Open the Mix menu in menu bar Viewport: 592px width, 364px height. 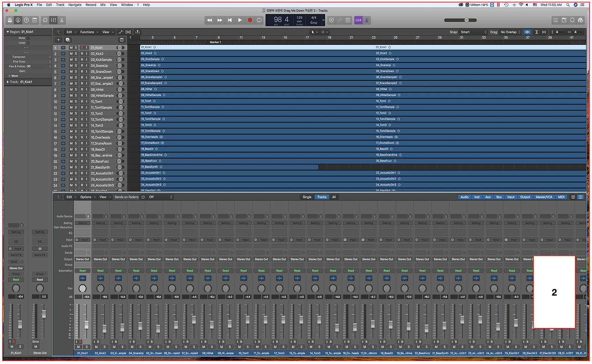point(103,5)
